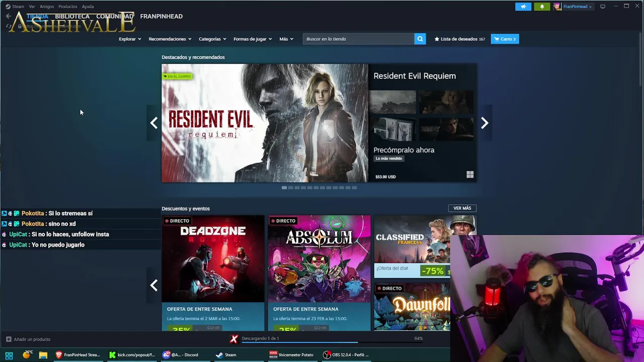The height and width of the screenshot is (362, 644).
Task: Switch to kick.com popout taskbar window
Action: pyautogui.click(x=132, y=355)
